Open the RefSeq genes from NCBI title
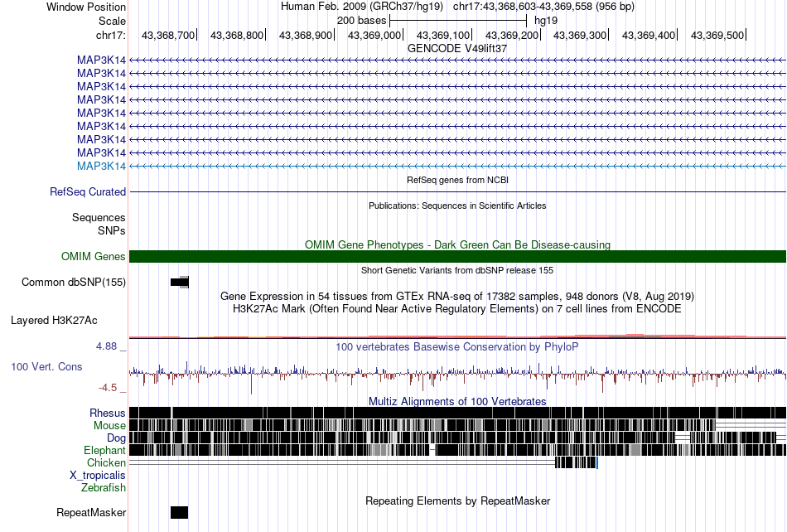The height and width of the screenshot is (532, 787). click(x=457, y=180)
